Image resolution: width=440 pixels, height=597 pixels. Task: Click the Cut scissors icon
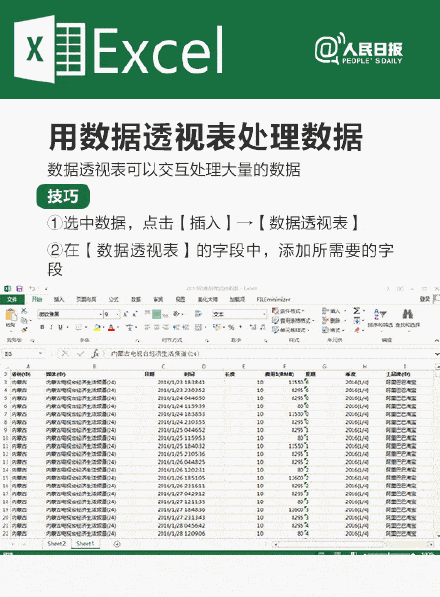24,311
